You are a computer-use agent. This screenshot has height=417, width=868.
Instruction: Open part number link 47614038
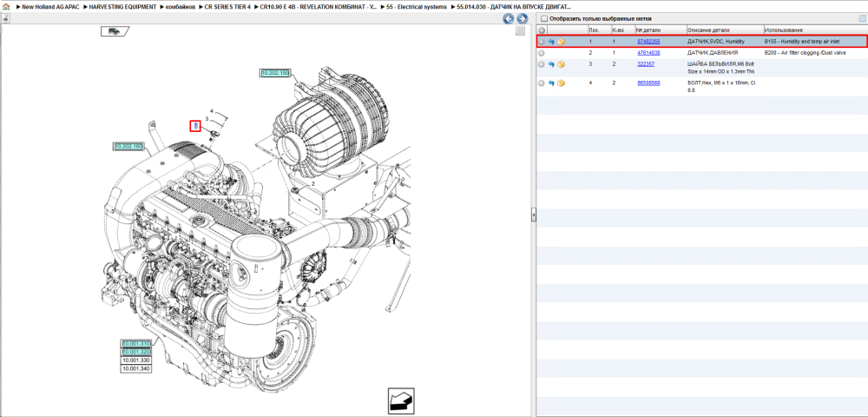648,53
